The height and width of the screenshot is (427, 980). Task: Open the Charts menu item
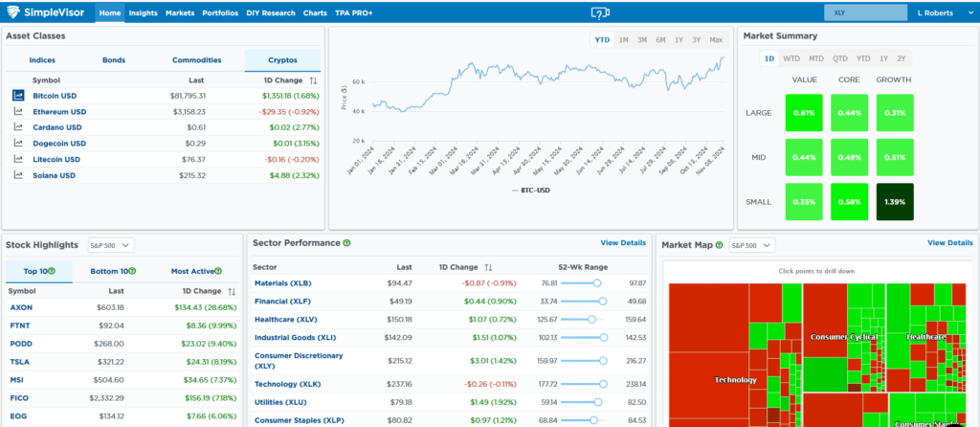(315, 12)
